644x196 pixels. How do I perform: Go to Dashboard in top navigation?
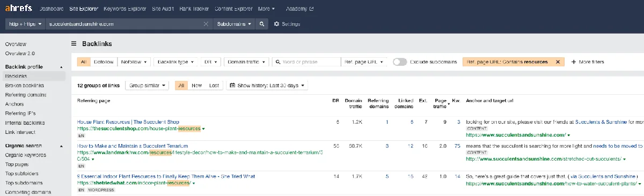coord(51,9)
